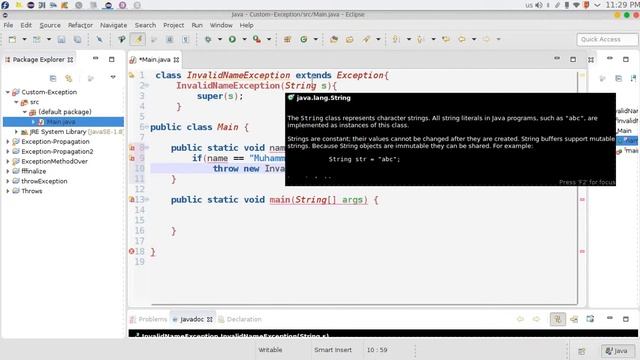Select the Package Explorer tab
This screenshot has height=360, width=640.
coord(39,60)
